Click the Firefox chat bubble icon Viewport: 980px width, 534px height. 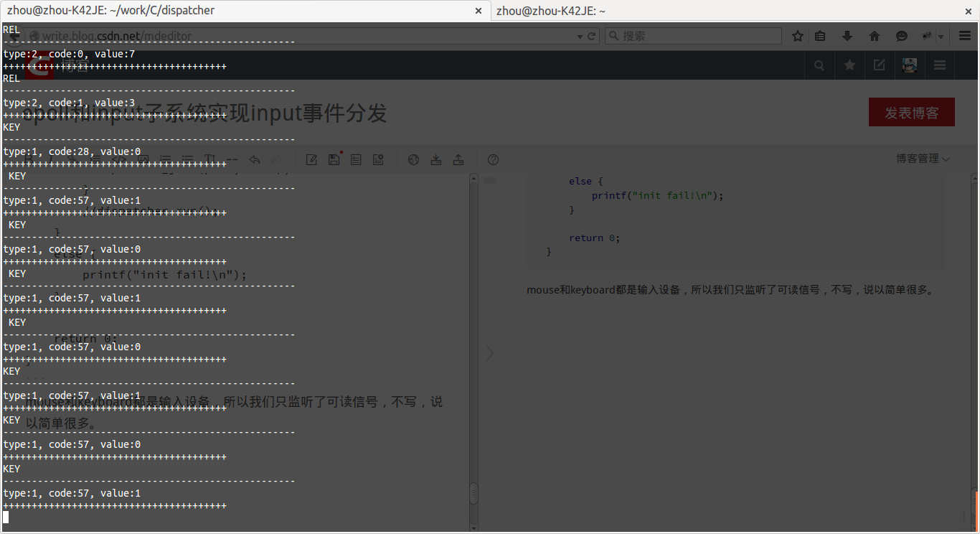click(x=902, y=36)
